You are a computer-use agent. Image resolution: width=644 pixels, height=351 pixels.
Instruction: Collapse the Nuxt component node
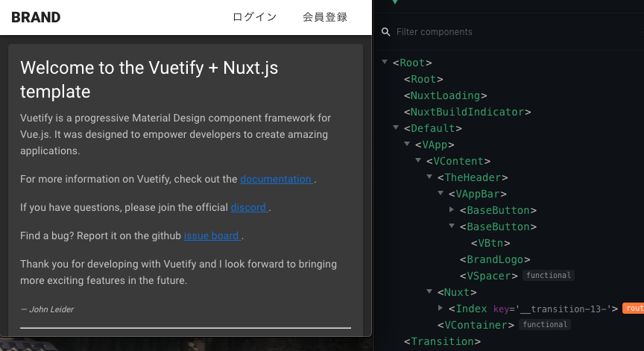pyautogui.click(x=429, y=292)
